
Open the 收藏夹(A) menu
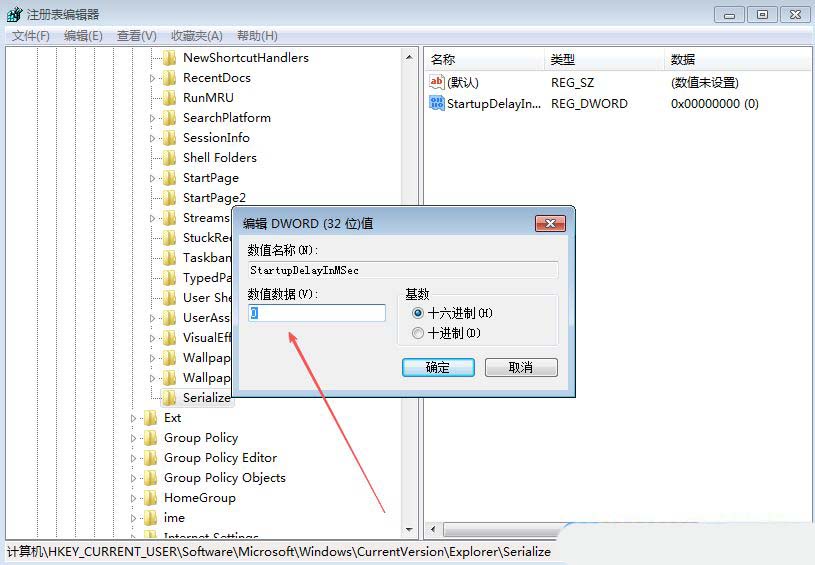197,36
